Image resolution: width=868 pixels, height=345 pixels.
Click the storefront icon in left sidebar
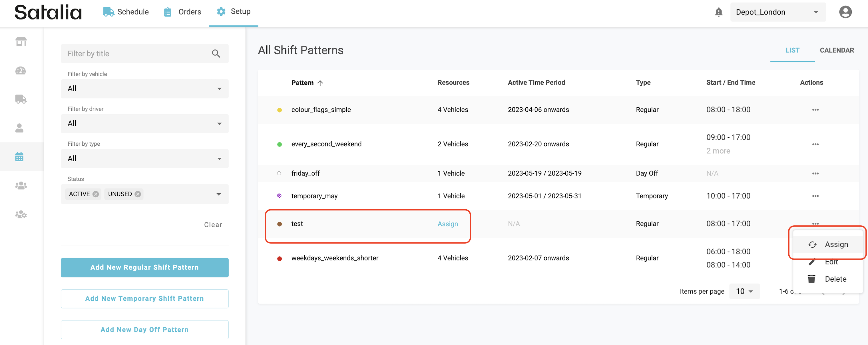click(x=21, y=42)
